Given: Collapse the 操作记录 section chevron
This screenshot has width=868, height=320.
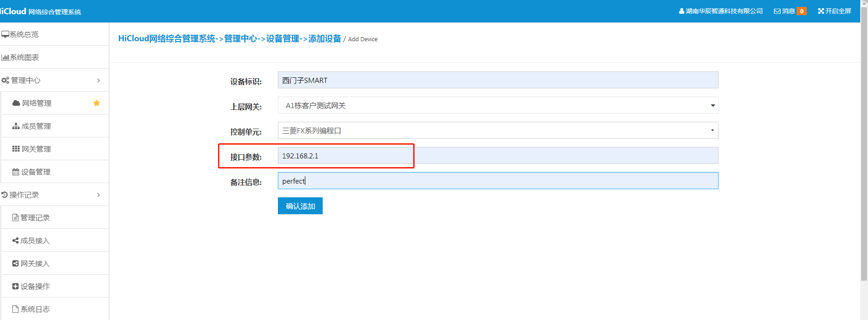Looking at the screenshot, I should point(98,195).
